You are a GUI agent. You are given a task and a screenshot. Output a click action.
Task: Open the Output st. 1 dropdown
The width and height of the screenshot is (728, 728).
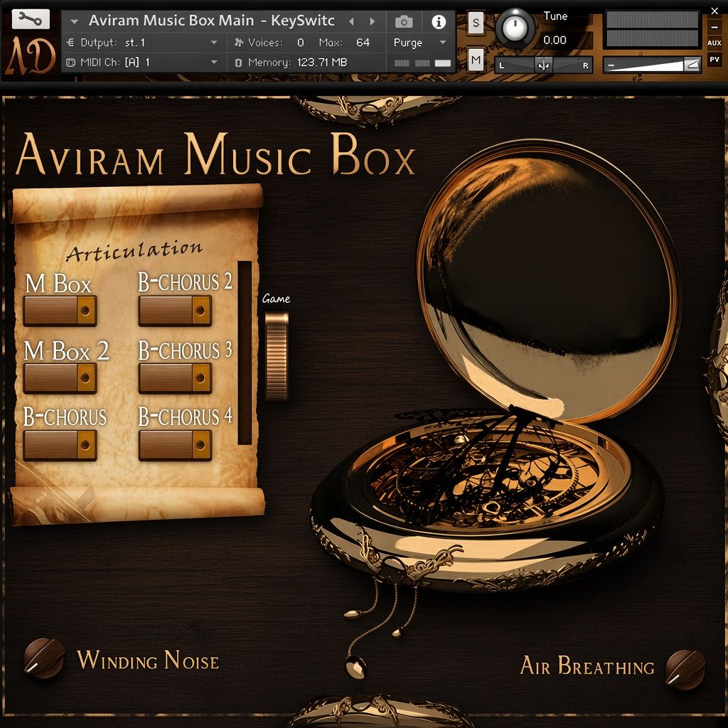coord(145,43)
